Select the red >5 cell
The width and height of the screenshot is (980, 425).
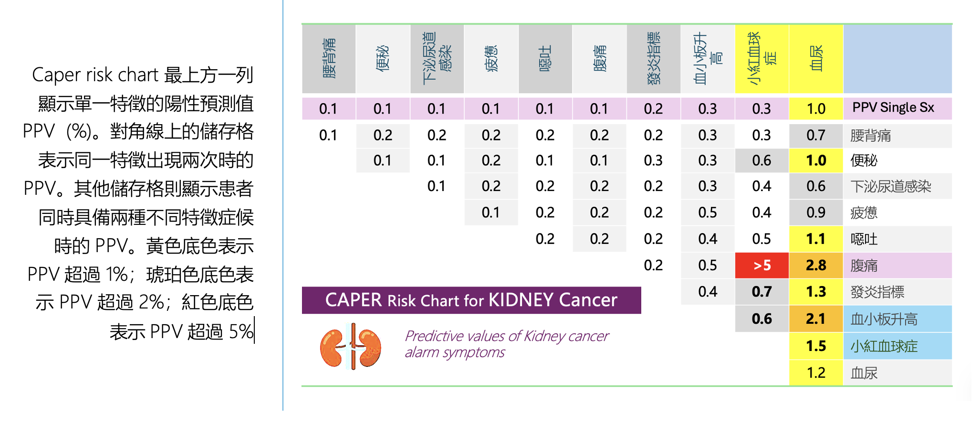(x=762, y=266)
